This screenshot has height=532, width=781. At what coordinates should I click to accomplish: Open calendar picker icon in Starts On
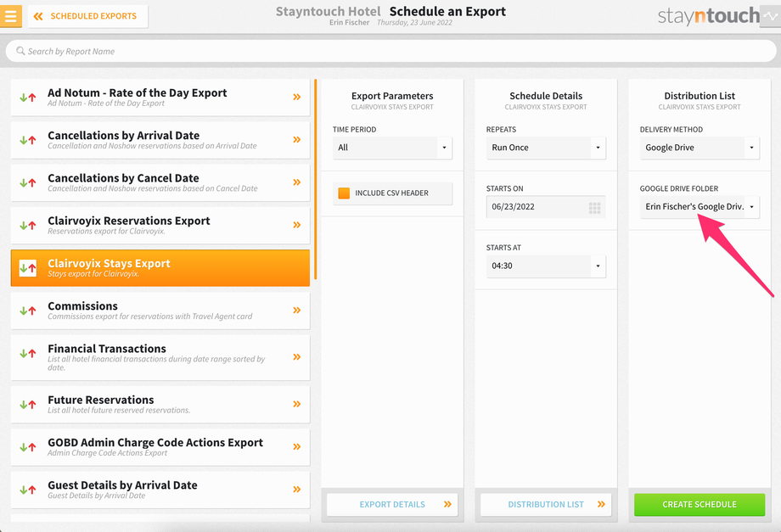(x=595, y=208)
